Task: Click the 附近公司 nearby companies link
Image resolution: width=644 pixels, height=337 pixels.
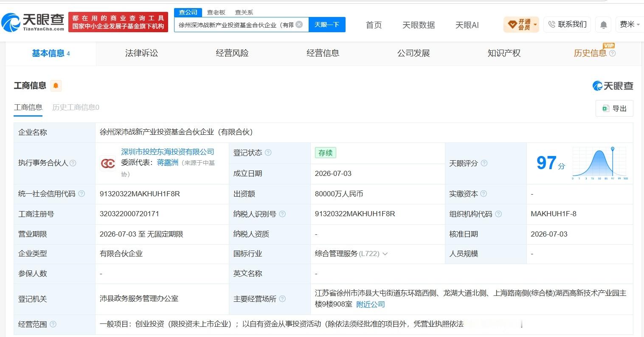Action: [371, 304]
